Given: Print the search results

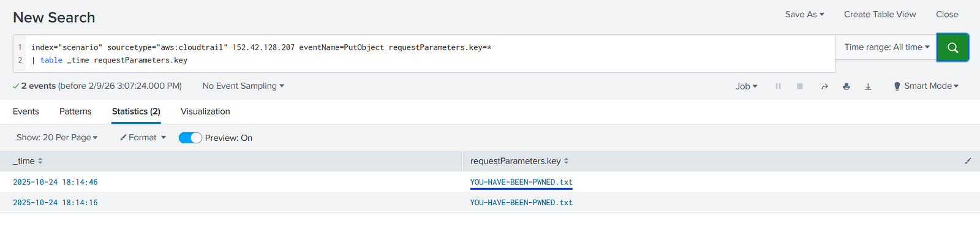Looking at the screenshot, I should [x=846, y=86].
